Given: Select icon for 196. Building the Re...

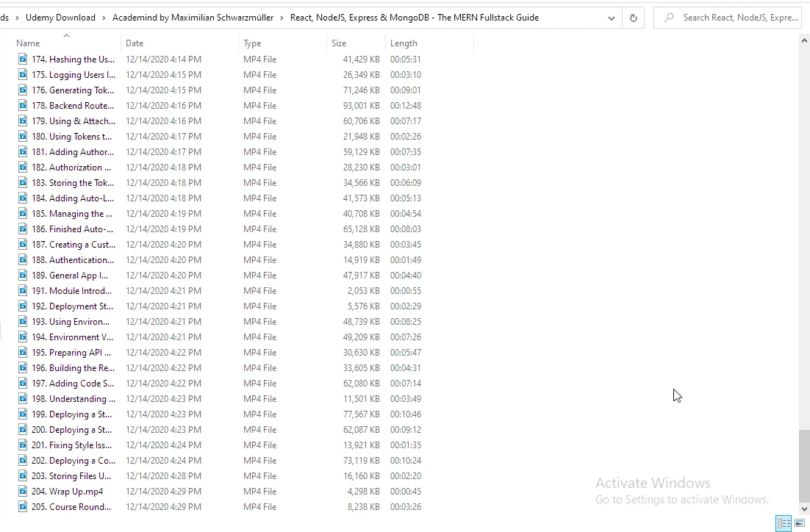Looking at the screenshot, I should point(23,368).
